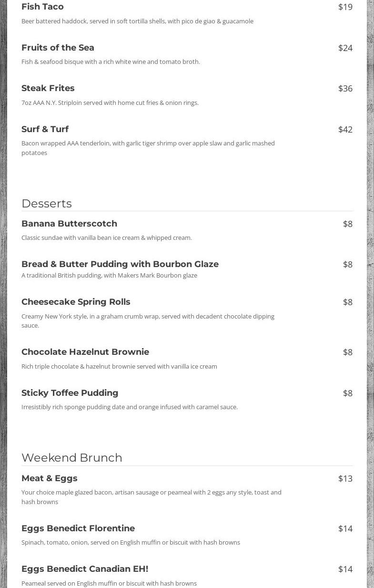This screenshot has height=588, width=374.
Task: Select the Banana Butterscotch dessert title
Action: point(69,224)
